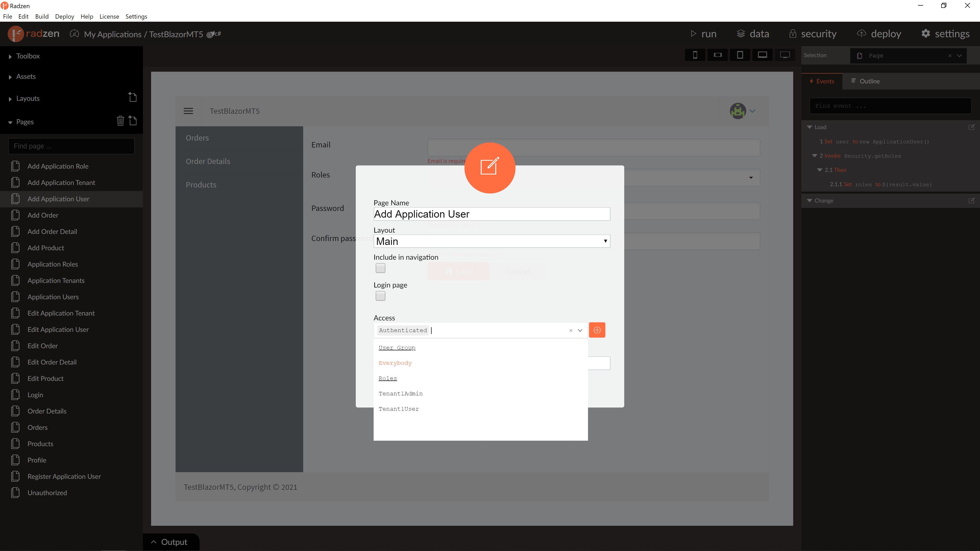Open the Settings menu in menu bar

click(136, 16)
